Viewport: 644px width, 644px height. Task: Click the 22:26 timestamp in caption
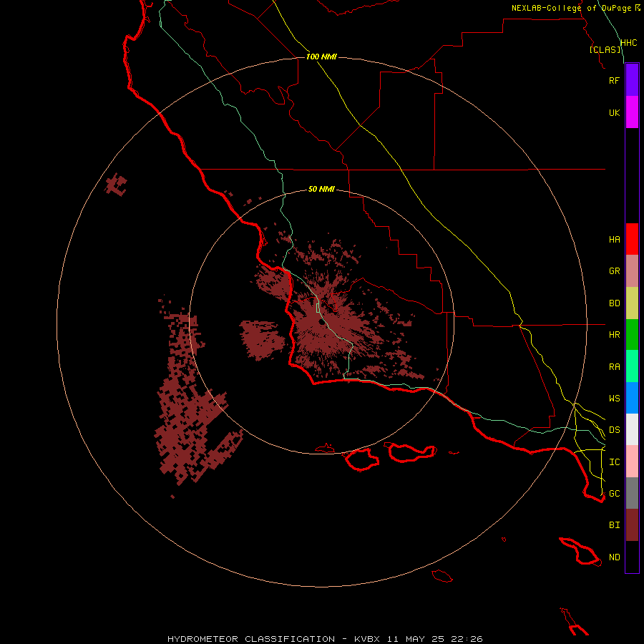467,639
